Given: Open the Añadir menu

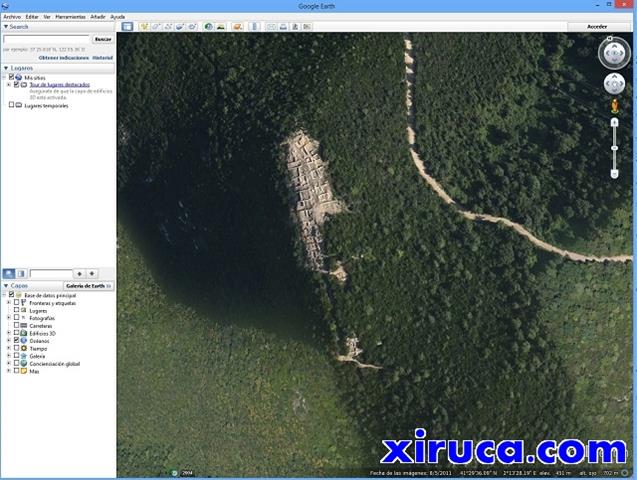Looking at the screenshot, I should pos(98,17).
